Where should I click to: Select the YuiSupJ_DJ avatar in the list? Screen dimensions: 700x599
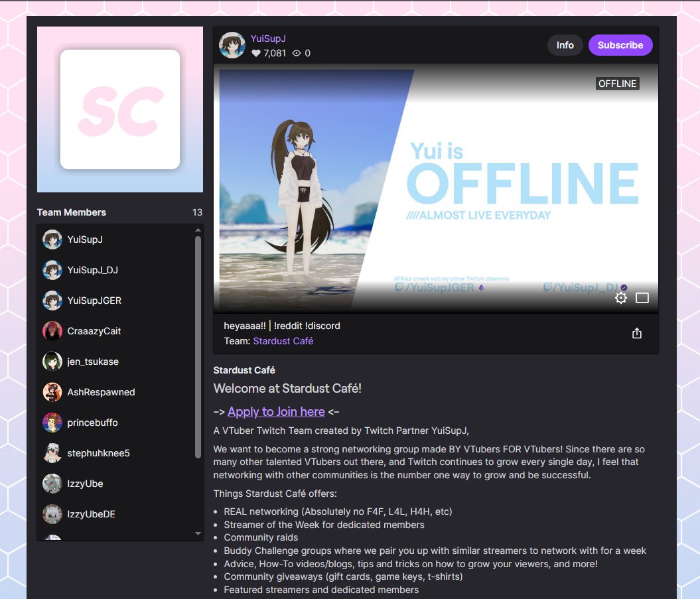[52, 270]
